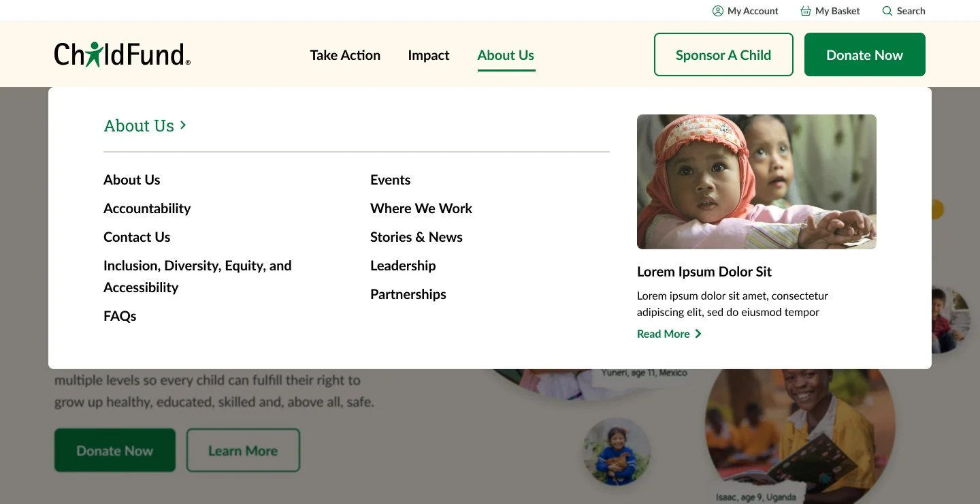Image resolution: width=980 pixels, height=504 pixels.
Task: Open Inclusion, Diversity, Equity, and Accessibility link
Action: (197, 277)
